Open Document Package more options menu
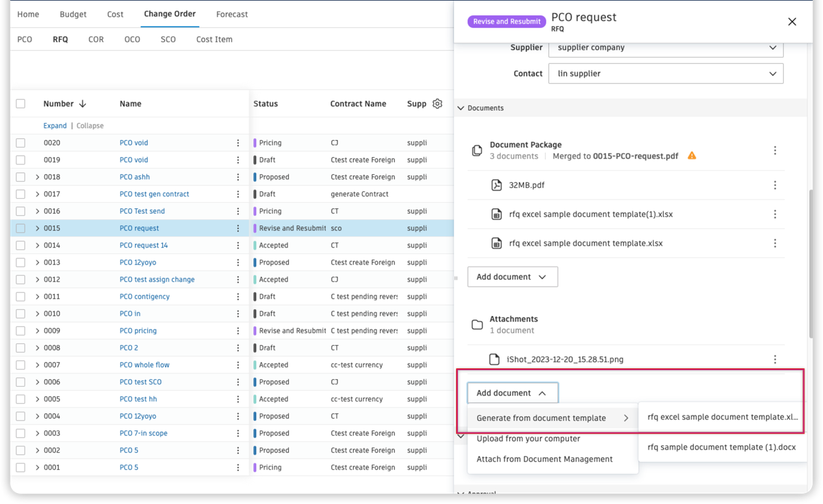This screenshot has height=504, width=823. pyautogui.click(x=775, y=151)
